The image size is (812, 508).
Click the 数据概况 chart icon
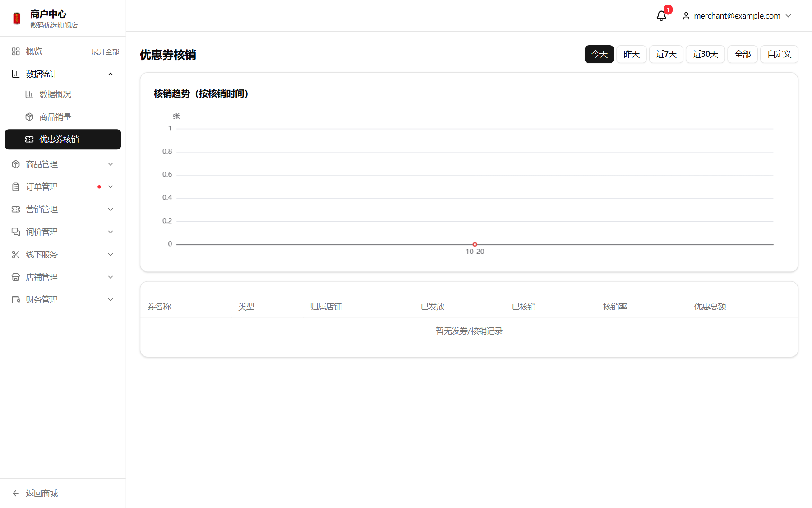tap(29, 94)
